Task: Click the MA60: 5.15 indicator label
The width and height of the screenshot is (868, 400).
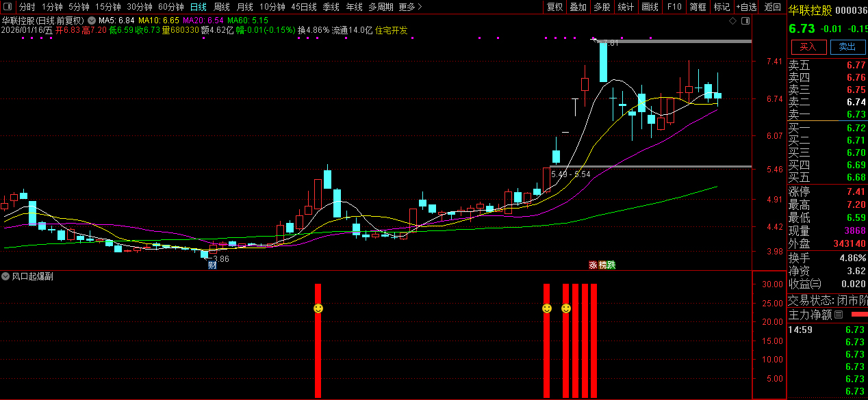Action: point(248,21)
